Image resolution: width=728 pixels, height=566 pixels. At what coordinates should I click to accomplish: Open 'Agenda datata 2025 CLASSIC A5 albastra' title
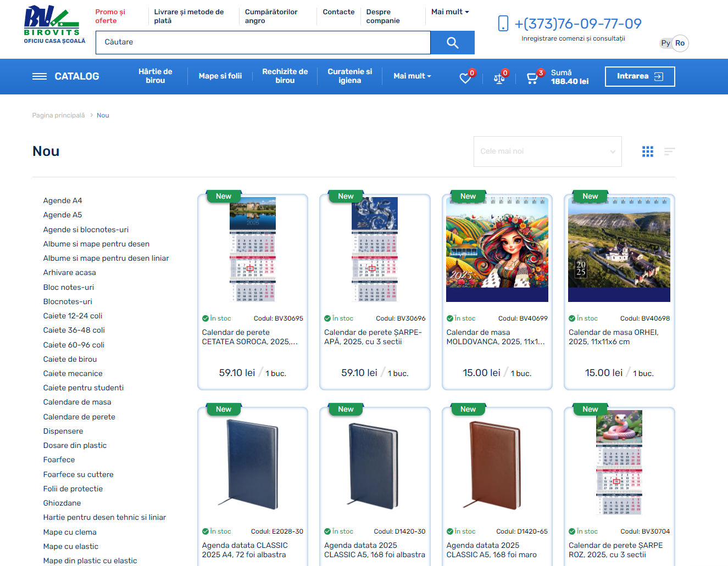[x=375, y=550]
